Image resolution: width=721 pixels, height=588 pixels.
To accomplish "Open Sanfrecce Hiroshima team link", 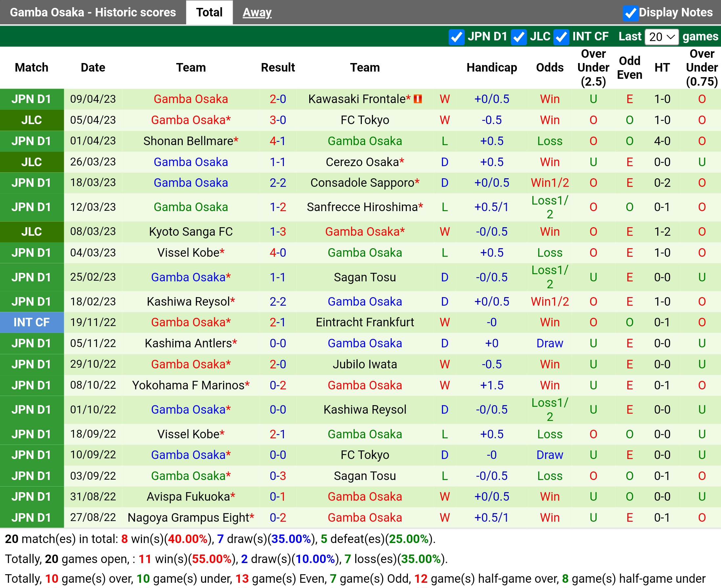I will pos(362,207).
